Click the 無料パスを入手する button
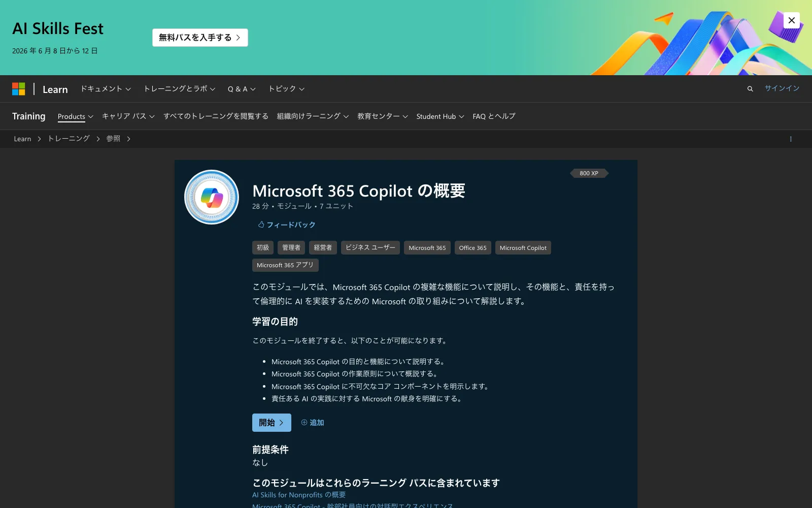This screenshot has width=812, height=508. (200, 38)
